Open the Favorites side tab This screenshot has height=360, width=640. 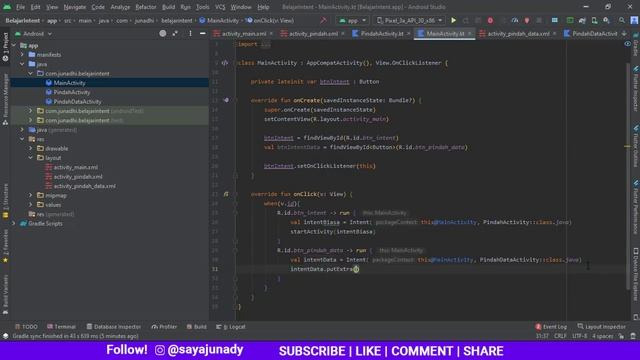(x=5, y=246)
